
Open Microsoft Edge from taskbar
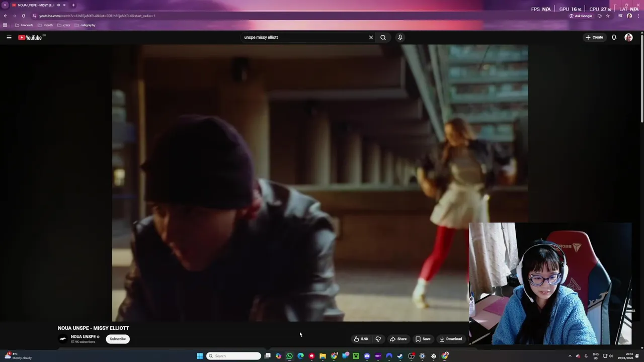[300, 356]
